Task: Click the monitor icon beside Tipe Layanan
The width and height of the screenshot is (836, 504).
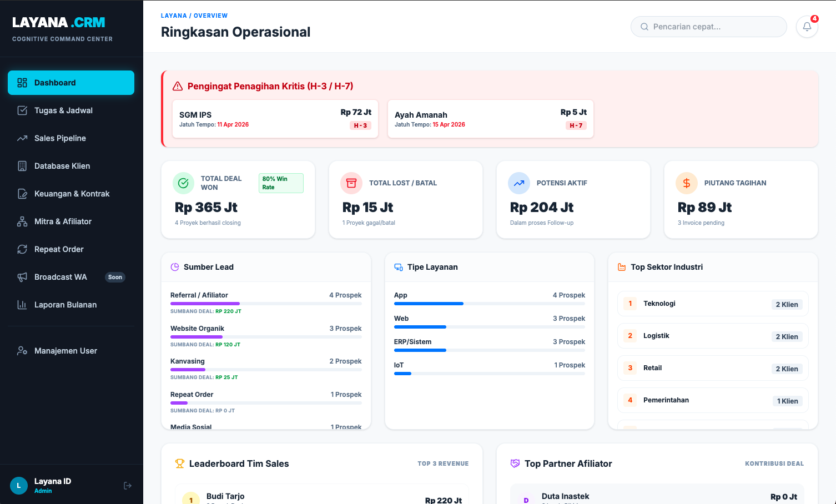Action: [x=398, y=266]
